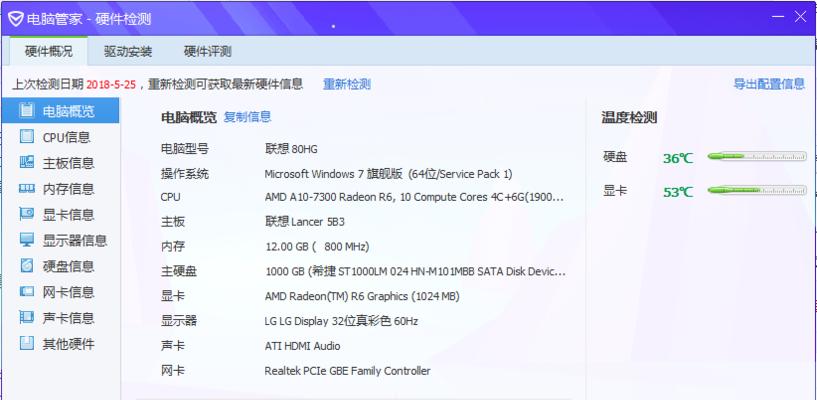Click the 温度检测 heading
Viewport: 817px width, 400px height.
point(629,117)
